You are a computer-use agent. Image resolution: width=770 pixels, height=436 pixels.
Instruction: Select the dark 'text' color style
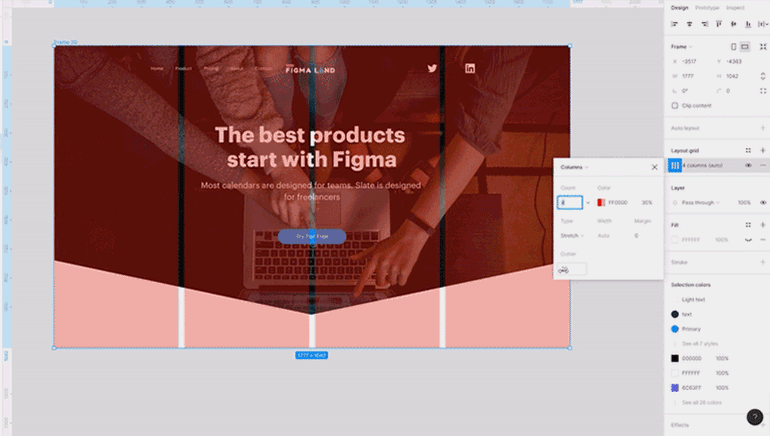(x=682, y=314)
